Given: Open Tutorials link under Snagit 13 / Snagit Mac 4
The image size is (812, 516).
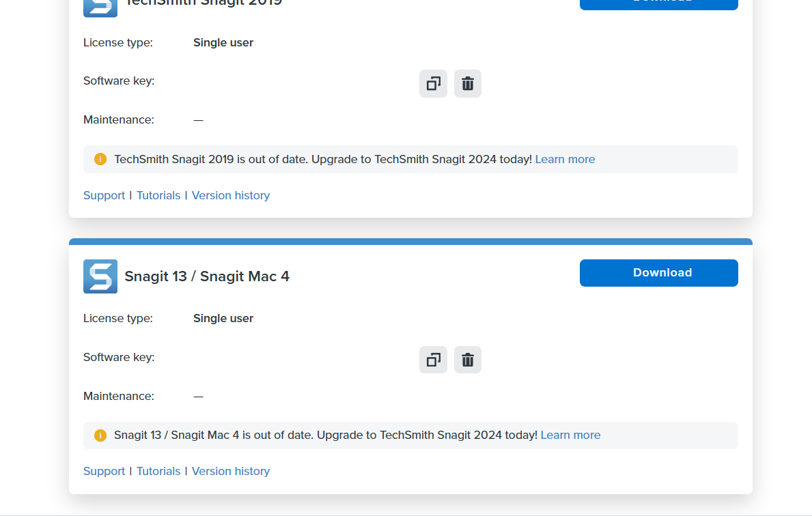Looking at the screenshot, I should coord(158,472).
